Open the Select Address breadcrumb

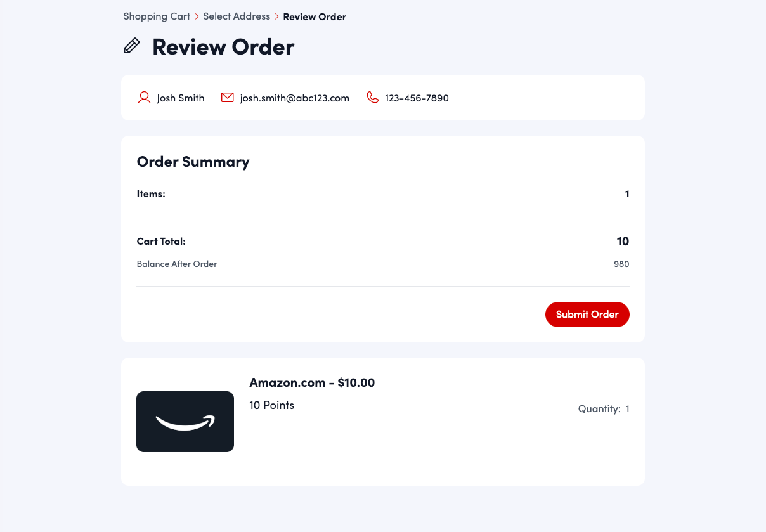pyautogui.click(x=237, y=16)
